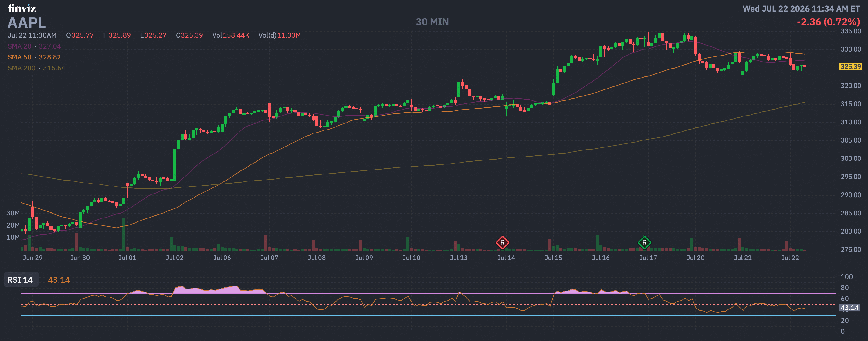The height and width of the screenshot is (341, 868).
Task: Click the RSI axis label 20
Action: pyautogui.click(x=844, y=320)
